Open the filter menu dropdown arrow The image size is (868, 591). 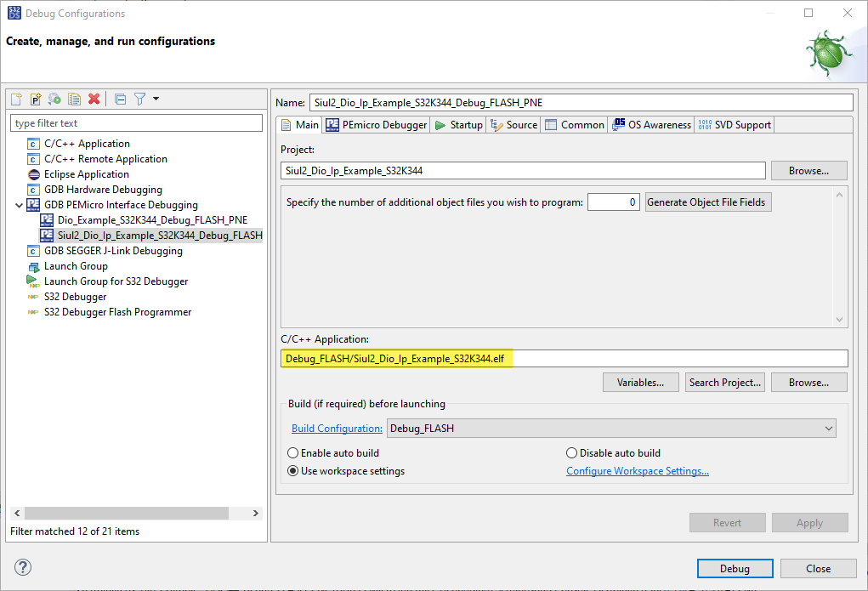(156, 99)
